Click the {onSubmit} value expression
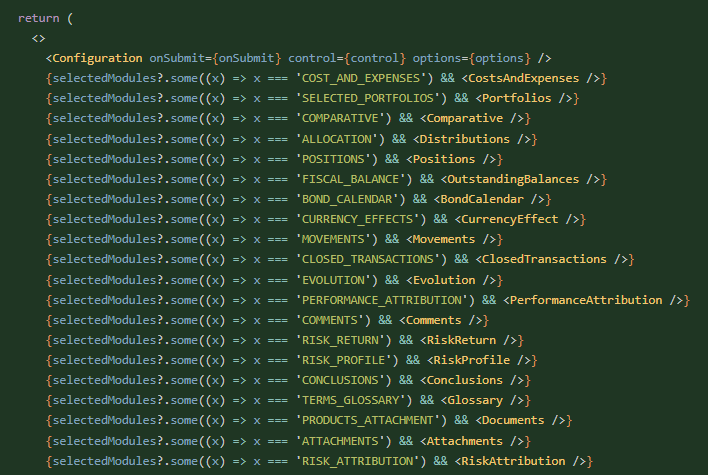708x475 pixels. tap(247, 58)
